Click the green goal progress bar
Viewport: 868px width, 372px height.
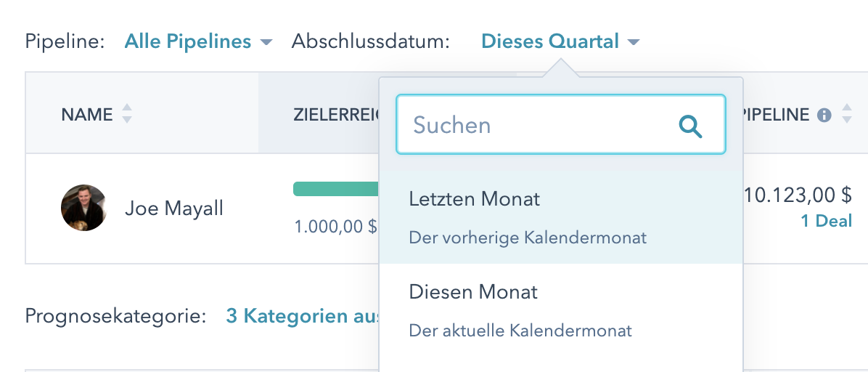(x=335, y=190)
